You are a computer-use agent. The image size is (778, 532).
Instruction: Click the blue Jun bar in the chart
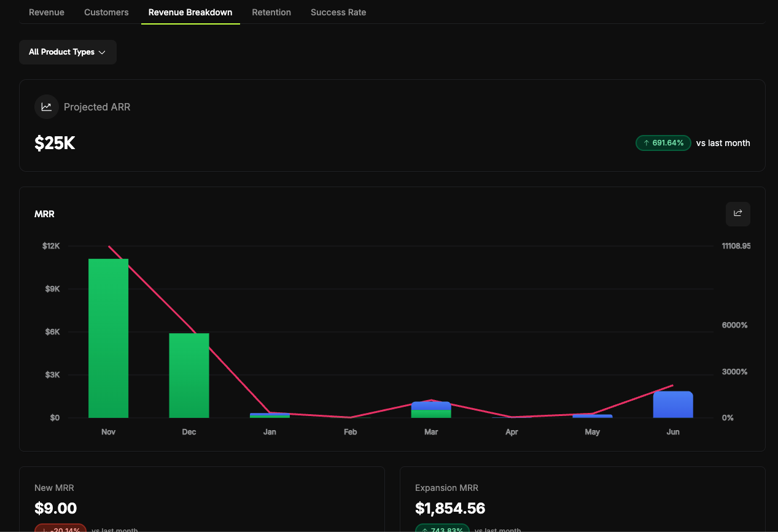673,405
